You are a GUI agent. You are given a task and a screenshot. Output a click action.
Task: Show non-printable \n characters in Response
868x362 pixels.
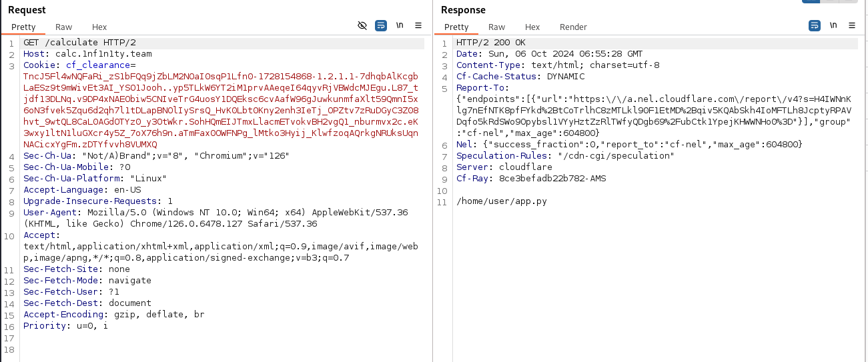(x=833, y=25)
